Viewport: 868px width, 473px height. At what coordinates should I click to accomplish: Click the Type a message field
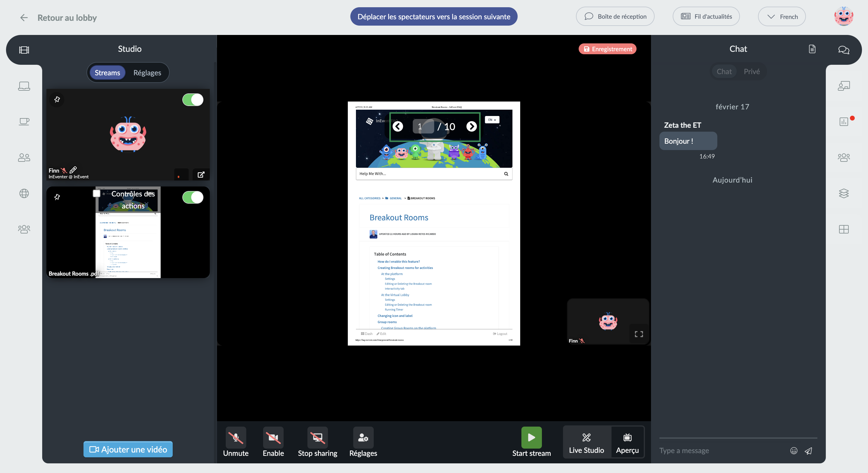[721, 451]
